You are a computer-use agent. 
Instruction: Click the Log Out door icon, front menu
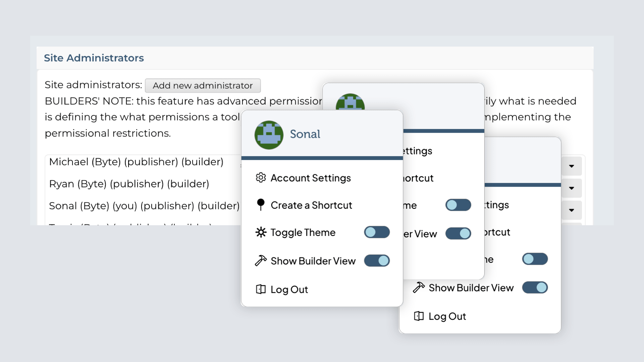coord(261,289)
